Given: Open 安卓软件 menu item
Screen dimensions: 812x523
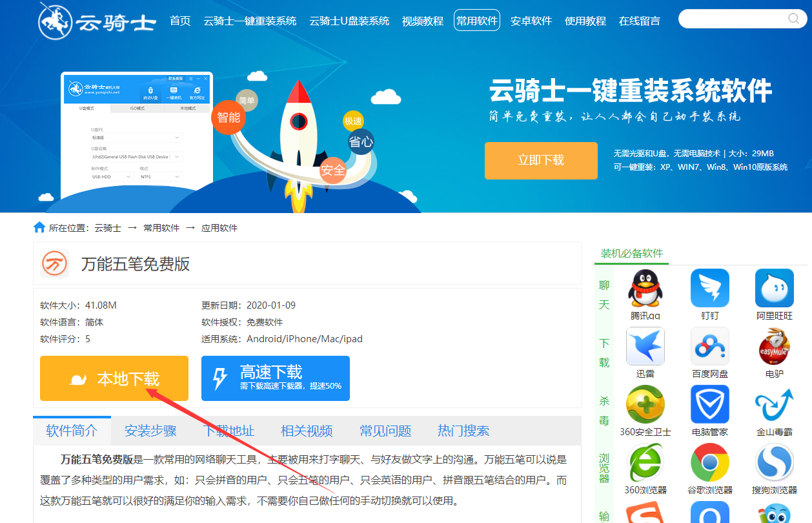Looking at the screenshot, I should pos(531,21).
